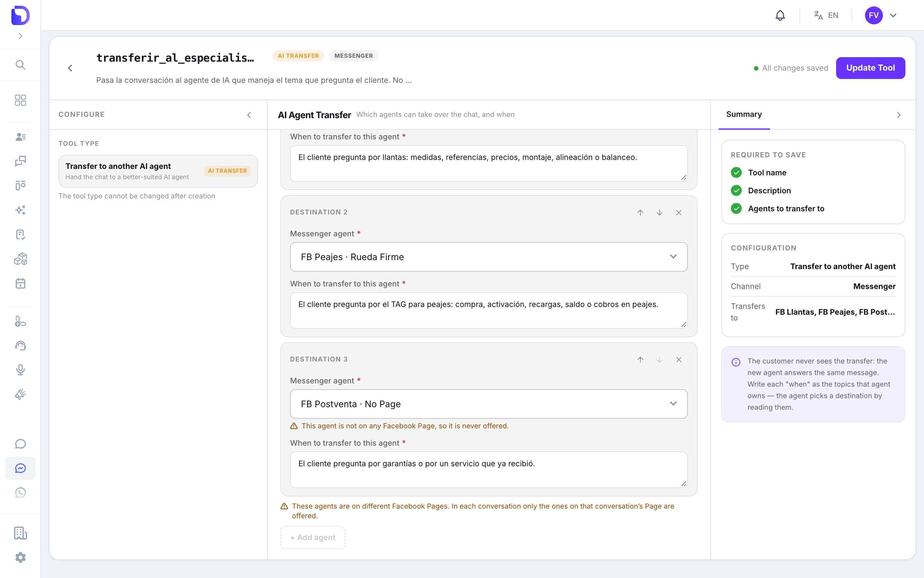Select the Summary tab

click(744, 114)
